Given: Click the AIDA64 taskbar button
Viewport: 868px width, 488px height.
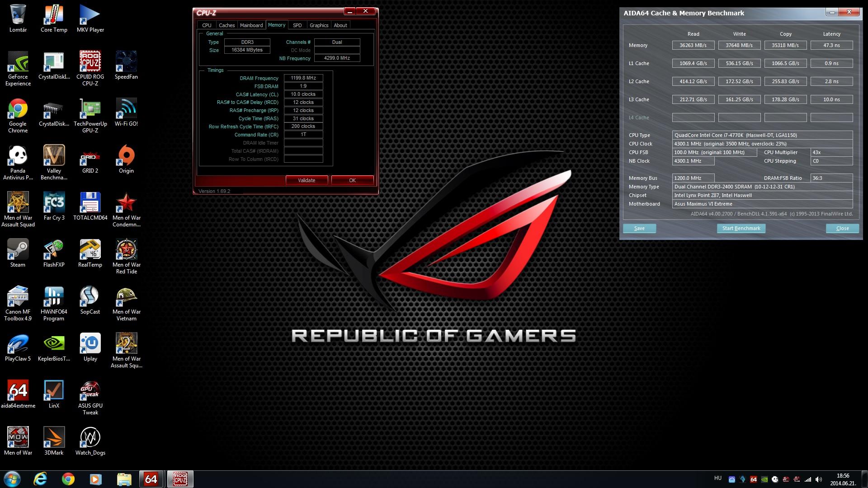Looking at the screenshot, I should 151,479.
